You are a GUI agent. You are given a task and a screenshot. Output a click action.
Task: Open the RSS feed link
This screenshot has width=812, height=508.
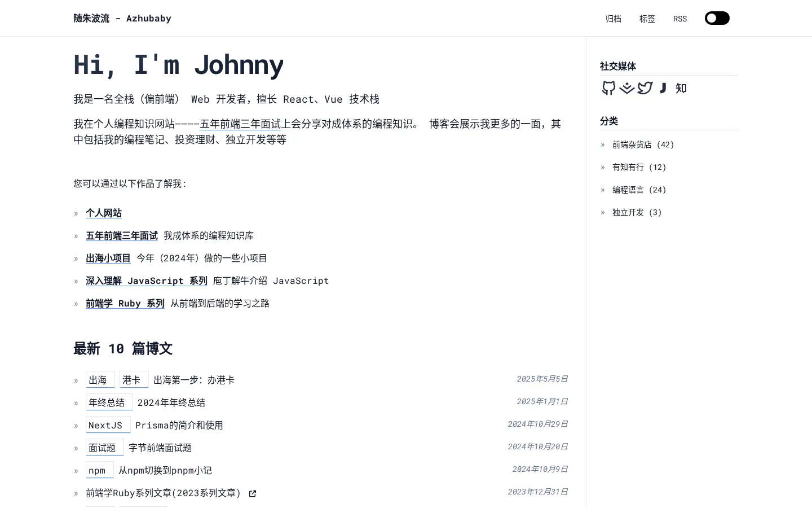point(680,19)
